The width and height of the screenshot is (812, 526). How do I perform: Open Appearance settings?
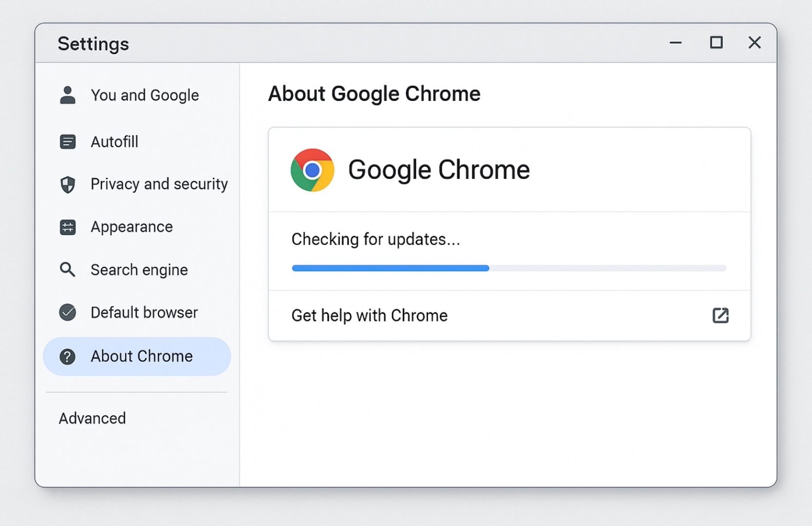click(137, 227)
